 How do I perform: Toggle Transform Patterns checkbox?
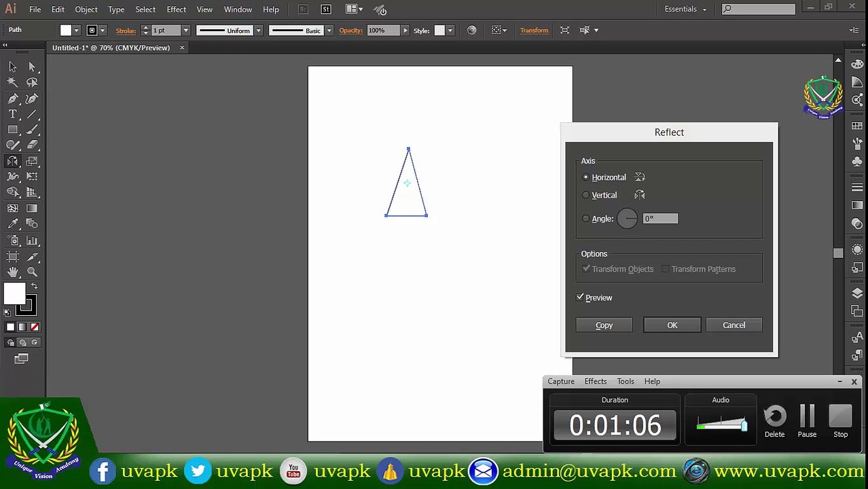(666, 269)
